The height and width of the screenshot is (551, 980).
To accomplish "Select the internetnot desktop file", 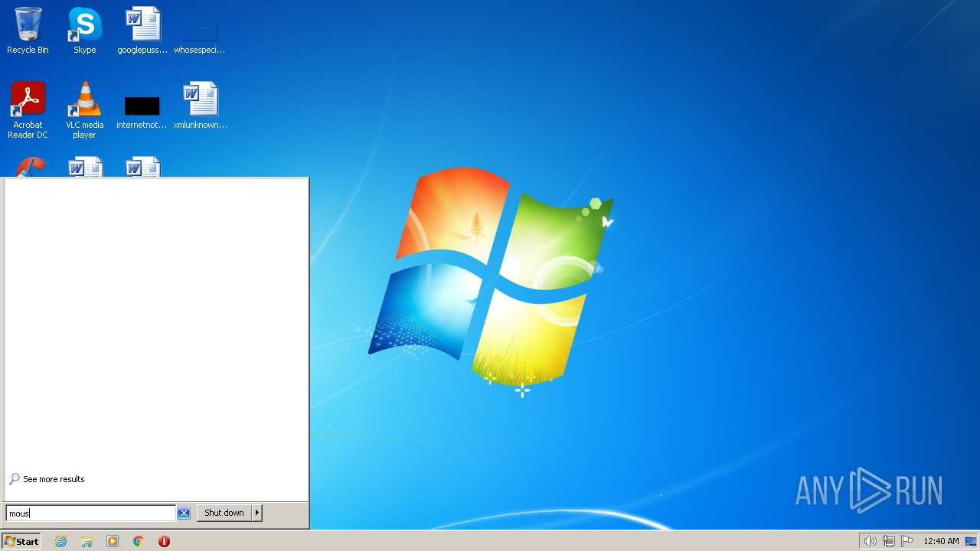I will (142, 112).
